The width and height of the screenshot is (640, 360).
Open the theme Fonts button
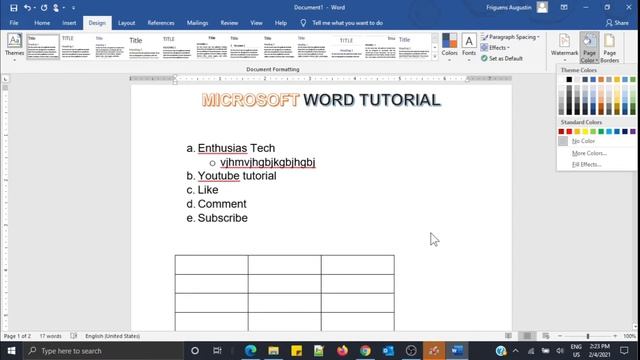pyautogui.click(x=469, y=47)
